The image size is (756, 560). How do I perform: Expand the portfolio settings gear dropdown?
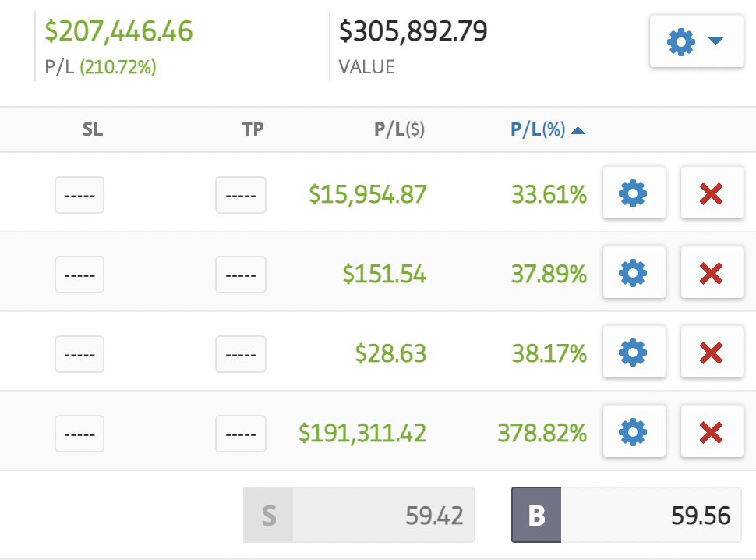tap(696, 41)
